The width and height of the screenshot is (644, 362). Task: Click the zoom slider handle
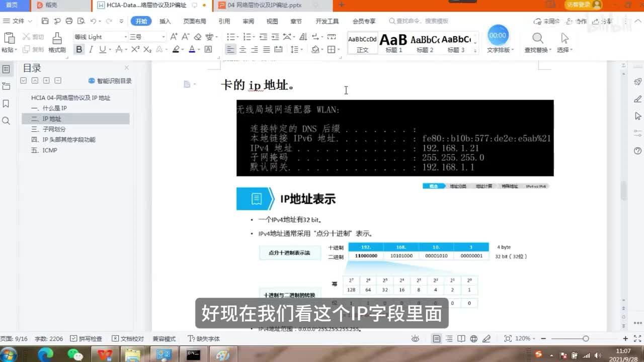[586, 339]
